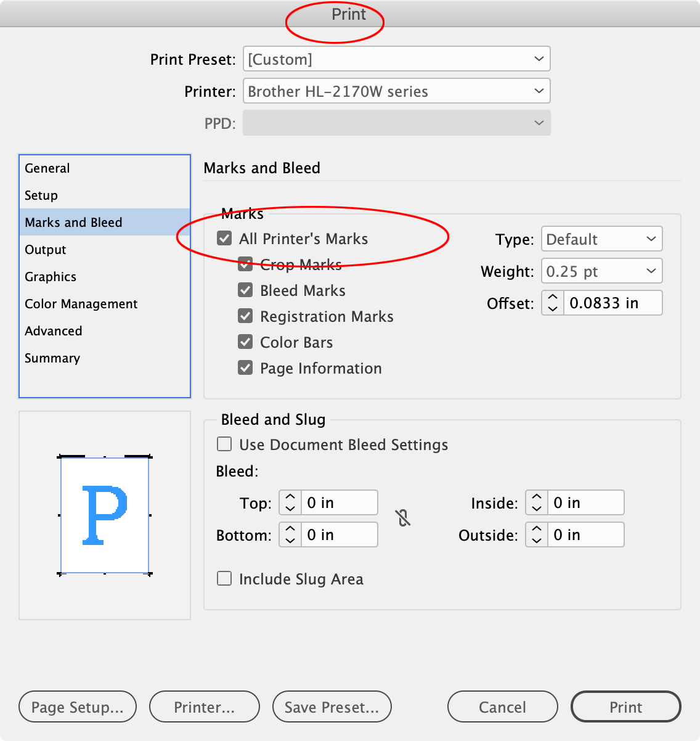The width and height of the screenshot is (700, 741).
Task: Select the Output section in sidebar
Action: click(x=45, y=250)
